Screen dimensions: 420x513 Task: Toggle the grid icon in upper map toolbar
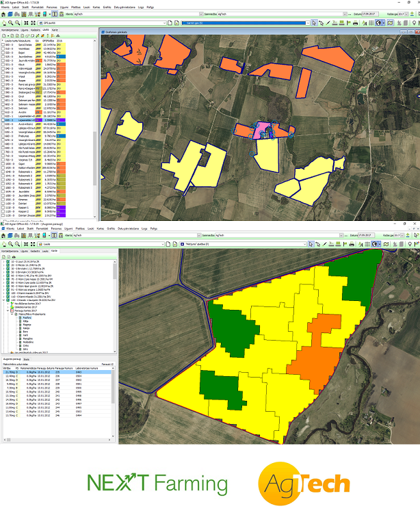coord(371,23)
